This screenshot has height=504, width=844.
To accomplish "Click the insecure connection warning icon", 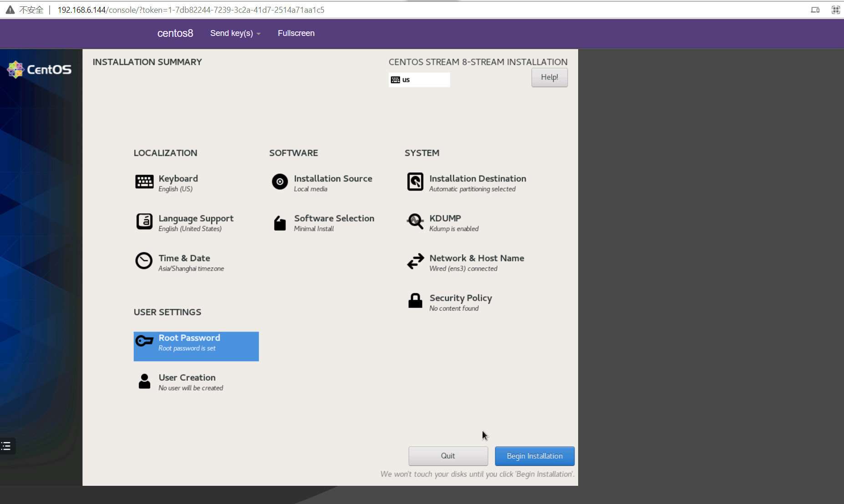I will pos(10,10).
